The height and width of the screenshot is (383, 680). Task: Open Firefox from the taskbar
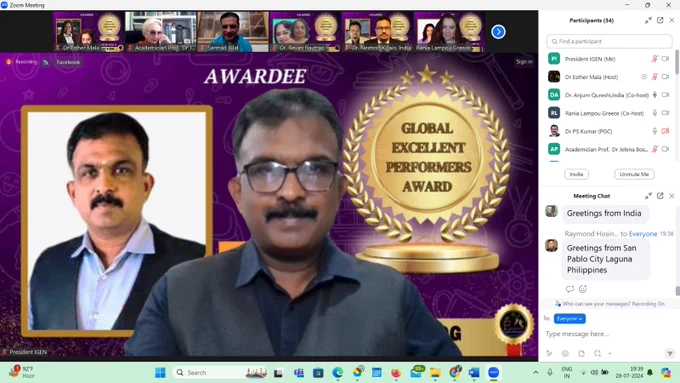(396, 373)
